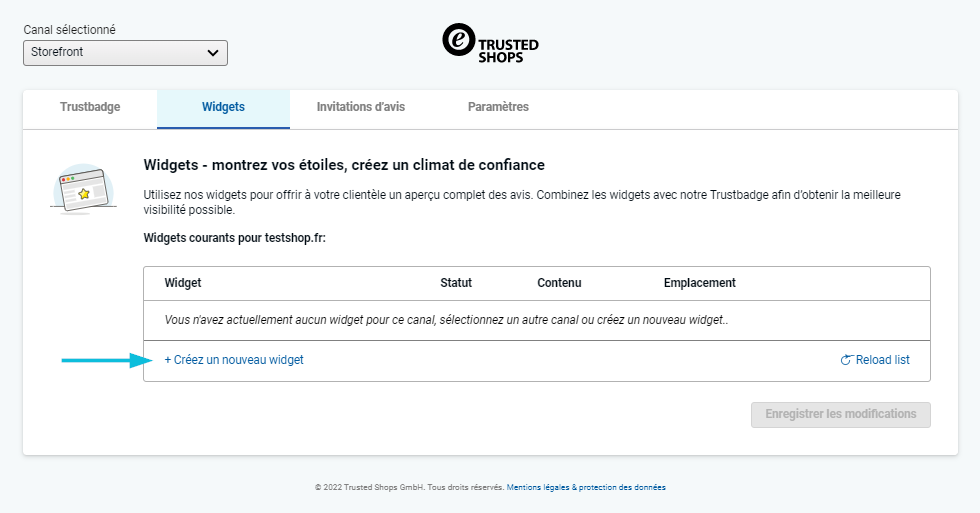Click the Reload list link text
This screenshot has width=980, height=513.
coord(883,360)
